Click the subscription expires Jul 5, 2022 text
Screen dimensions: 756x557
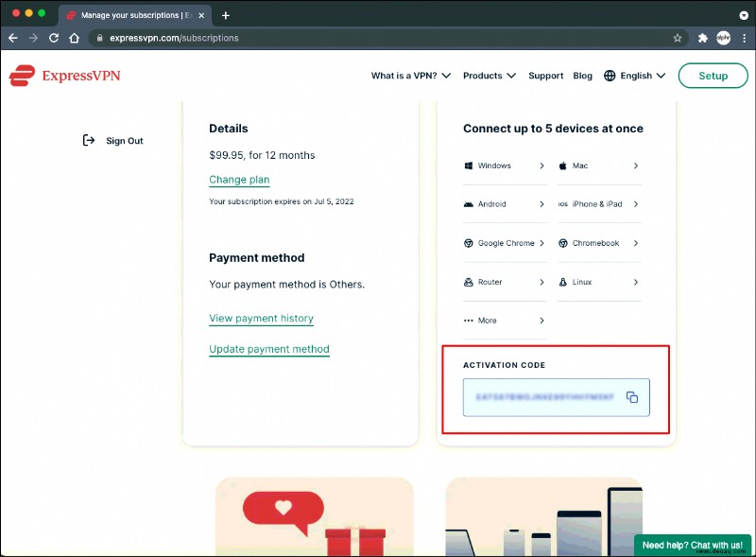[281, 201]
